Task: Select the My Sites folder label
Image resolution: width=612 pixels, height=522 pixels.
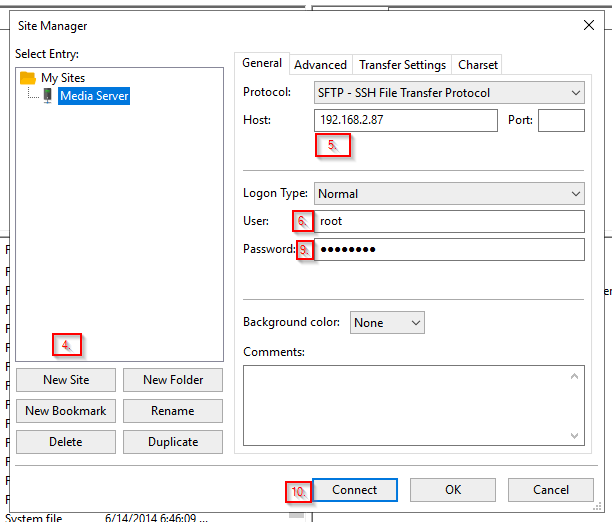Action: click(63, 78)
